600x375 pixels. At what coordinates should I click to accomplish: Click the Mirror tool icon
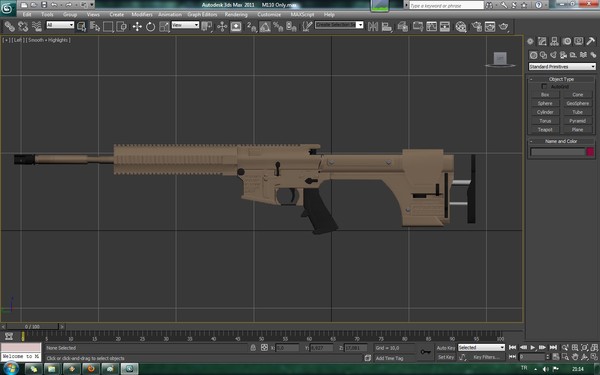tap(373, 26)
